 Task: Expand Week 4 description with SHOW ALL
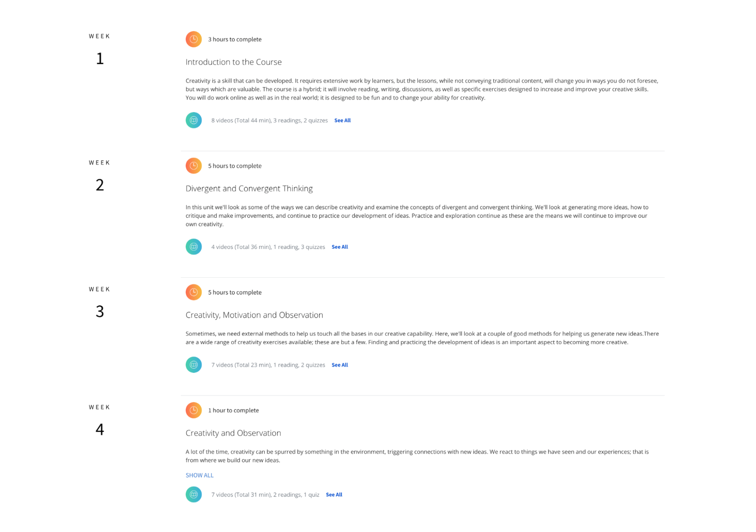pos(199,475)
